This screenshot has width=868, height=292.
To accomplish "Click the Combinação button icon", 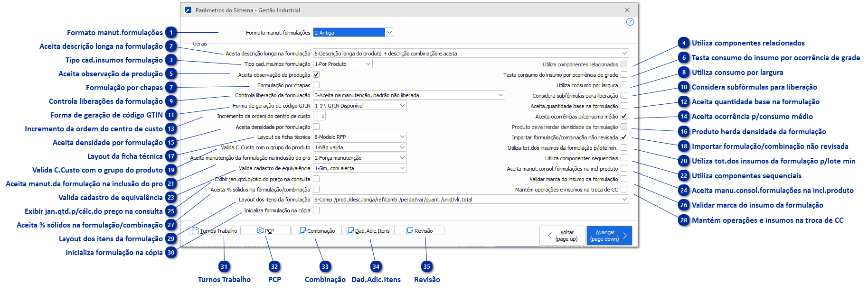I will pos(302,231).
